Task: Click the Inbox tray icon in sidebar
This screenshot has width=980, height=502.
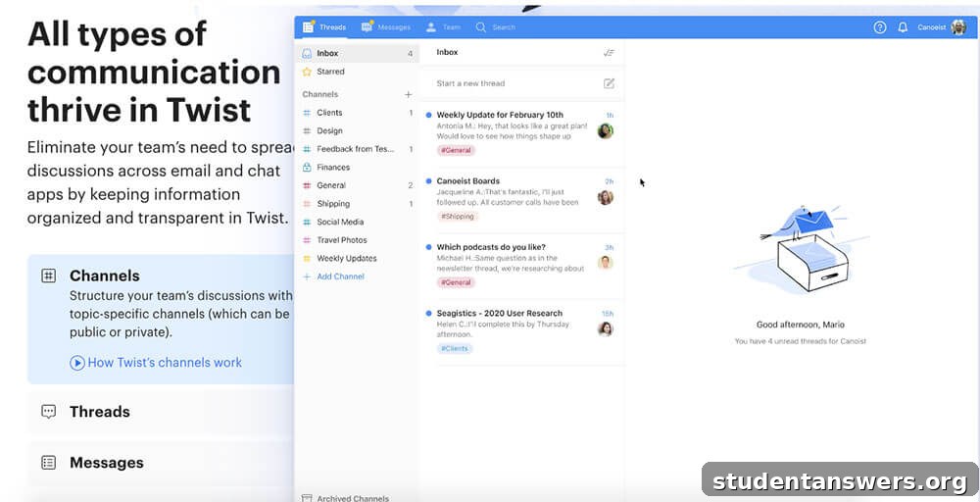Action: tap(306, 53)
